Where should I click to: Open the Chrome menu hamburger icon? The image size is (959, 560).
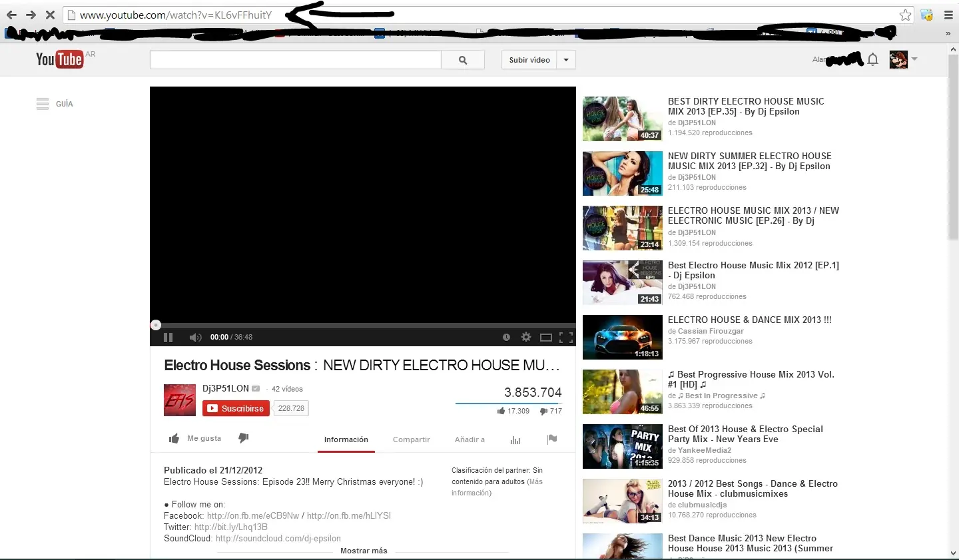948,15
